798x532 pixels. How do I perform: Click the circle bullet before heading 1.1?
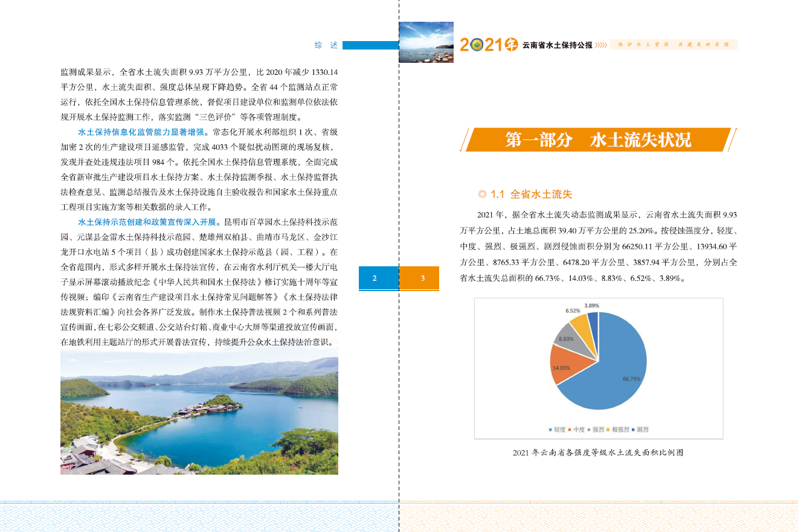point(482,194)
